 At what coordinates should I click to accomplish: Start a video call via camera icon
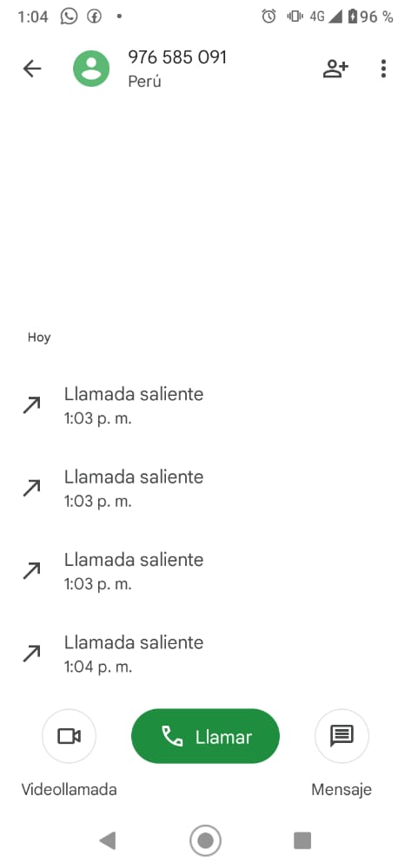coord(70,736)
